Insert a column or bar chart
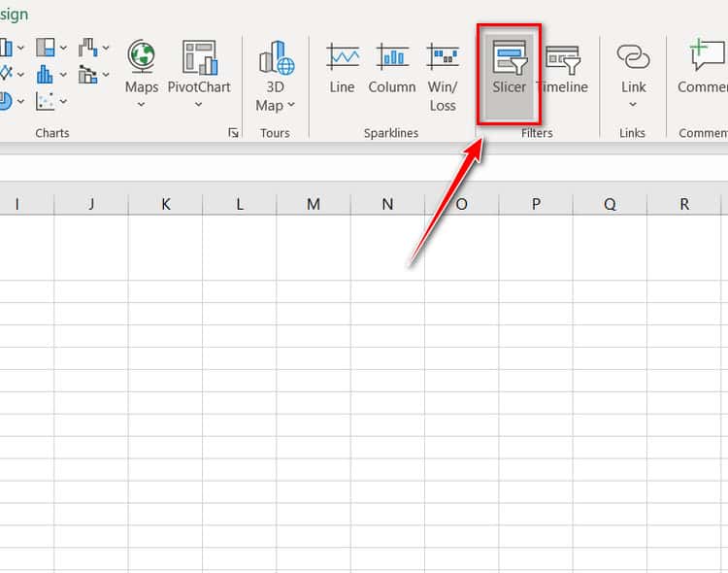The height and width of the screenshot is (573, 728). click(6, 48)
